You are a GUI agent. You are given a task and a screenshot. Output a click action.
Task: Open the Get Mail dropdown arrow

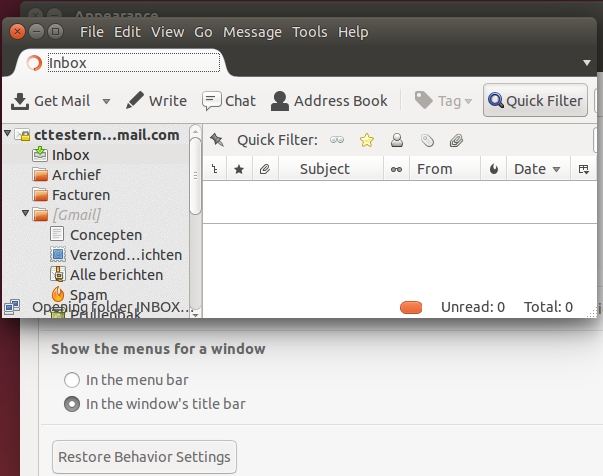[106, 102]
